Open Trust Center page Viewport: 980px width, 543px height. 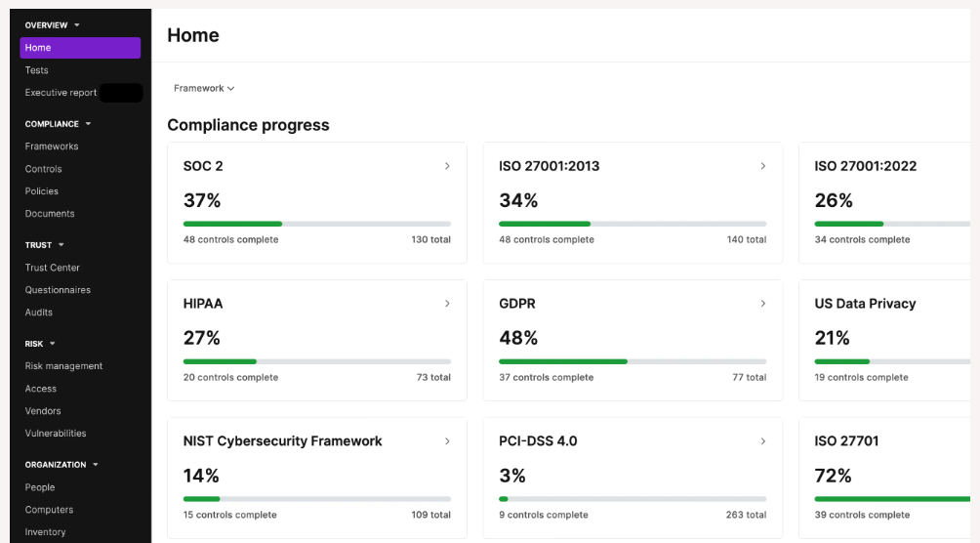pyautogui.click(x=52, y=268)
